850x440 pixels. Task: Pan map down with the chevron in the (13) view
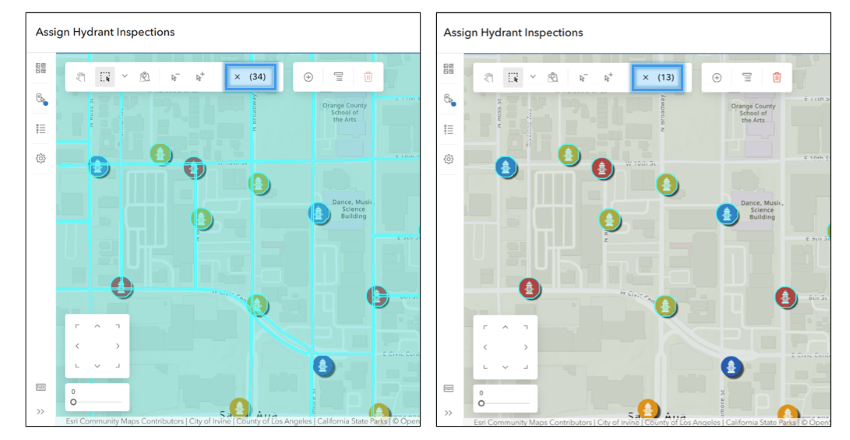tap(505, 367)
